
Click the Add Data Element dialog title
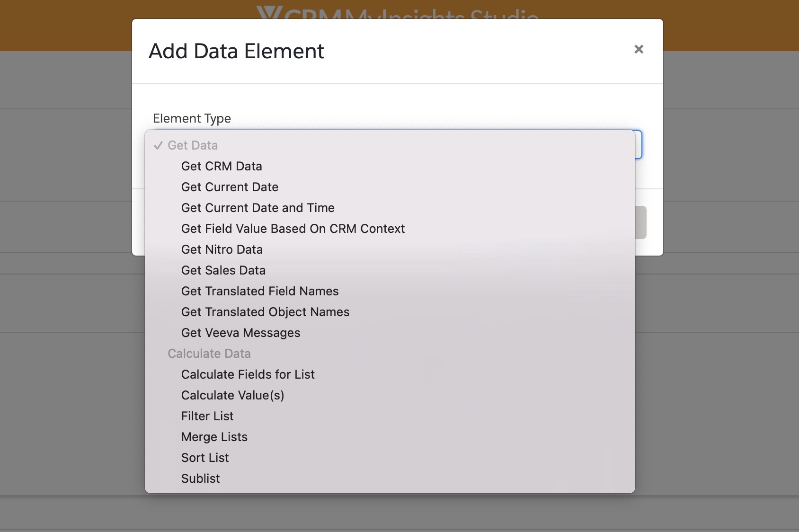pyautogui.click(x=236, y=51)
